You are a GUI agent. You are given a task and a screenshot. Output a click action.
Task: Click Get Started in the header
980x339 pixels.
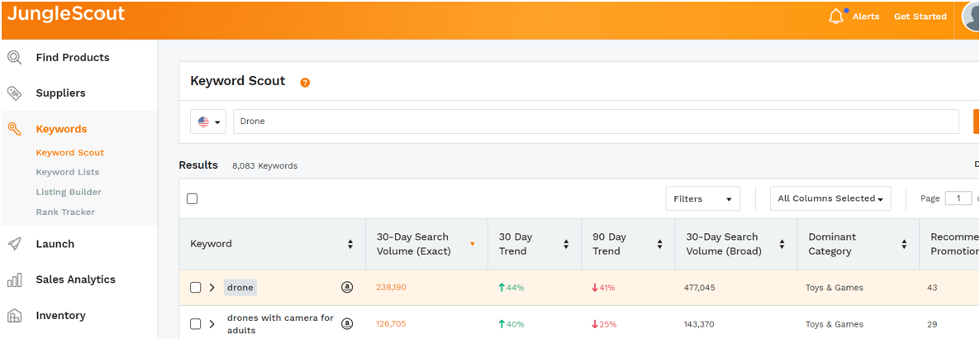pyautogui.click(x=920, y=17)
